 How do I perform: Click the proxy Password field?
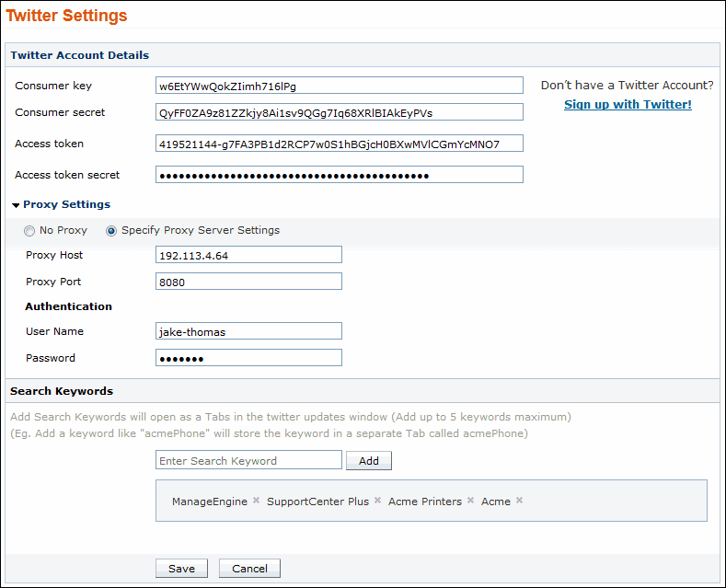point(248,358)
